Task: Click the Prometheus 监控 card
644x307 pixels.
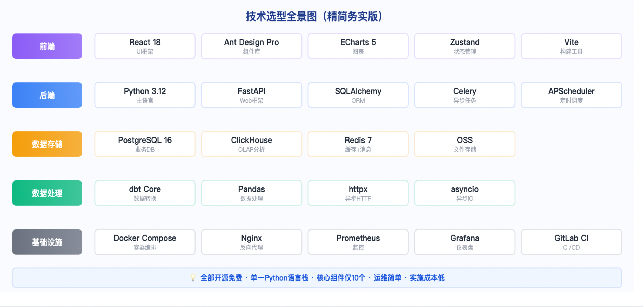Action: click(x=358, y=242)
